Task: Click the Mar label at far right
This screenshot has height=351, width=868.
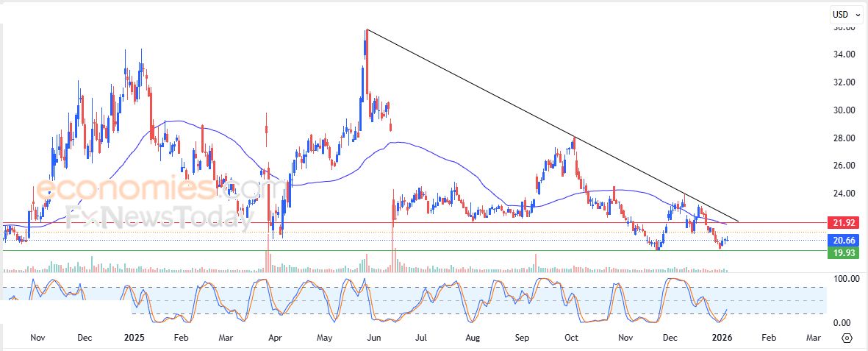Action: 814,338
